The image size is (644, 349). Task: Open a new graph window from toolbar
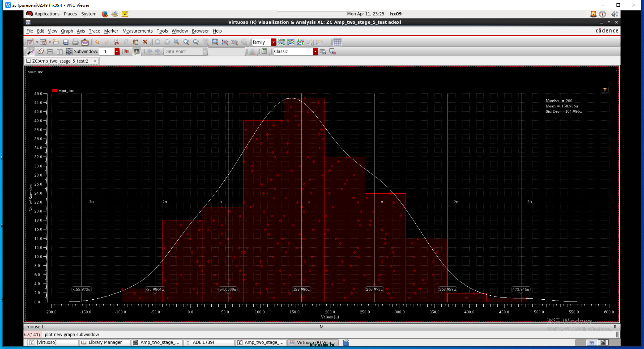[x=30, y=42]
